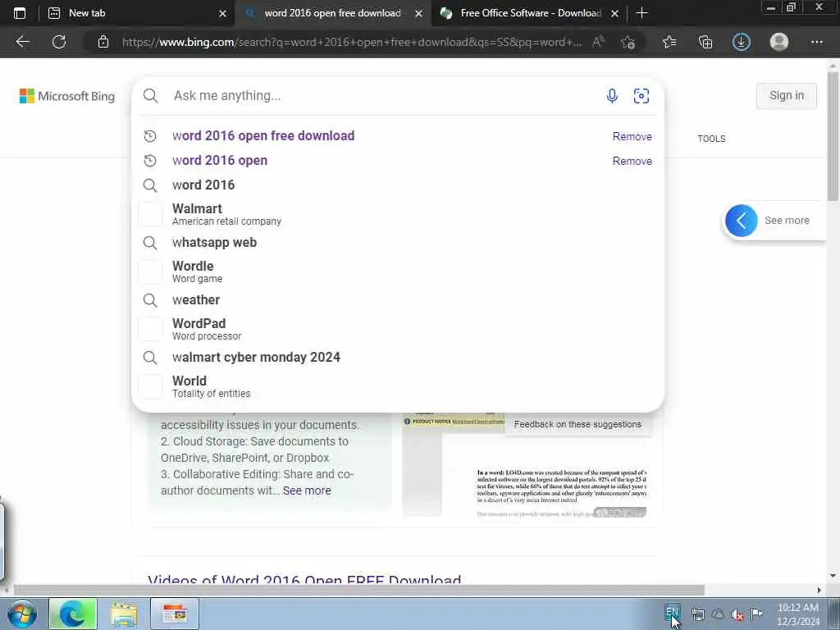Click the Sign in button
Screen dimensions: 840x630
pos(787,96)
